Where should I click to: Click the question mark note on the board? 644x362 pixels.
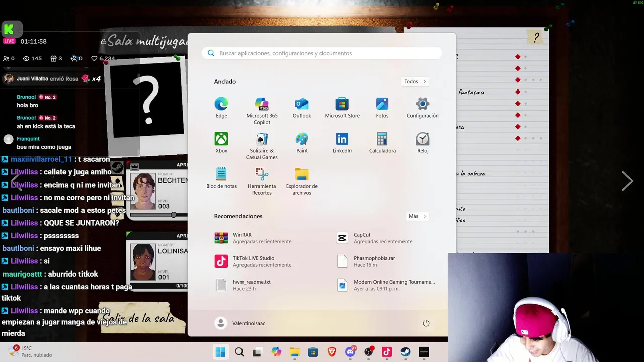[536, 37]
